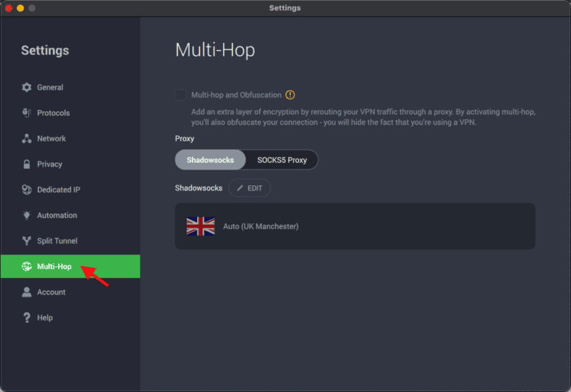Click the UK flag icon
Image resolution: width=571 pixels, height=392 pixels.
pyautogui.click(x=201, y=226)
